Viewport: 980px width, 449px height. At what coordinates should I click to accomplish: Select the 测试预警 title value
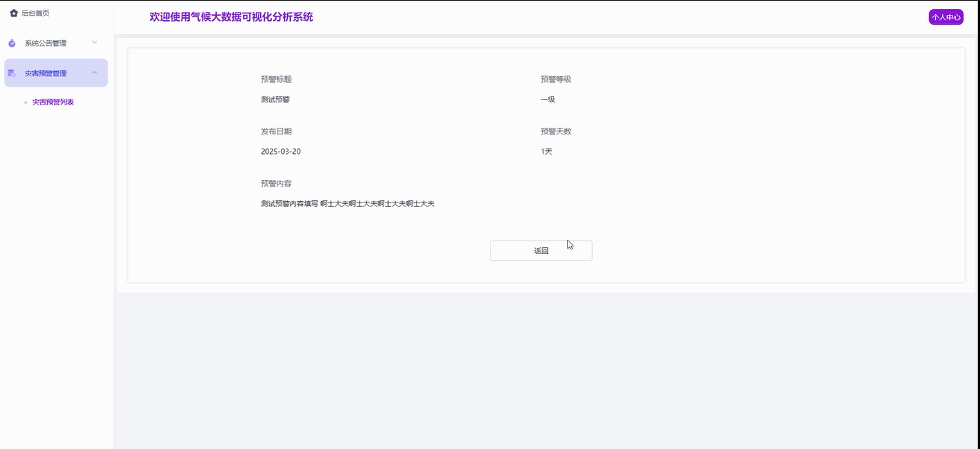[x=275, y=99]
